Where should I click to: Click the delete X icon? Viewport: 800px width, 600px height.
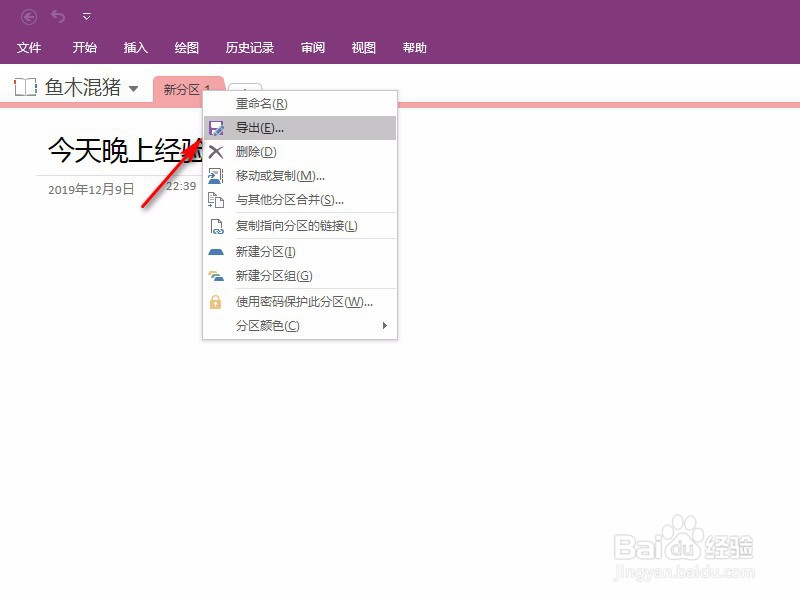[216, 152]
